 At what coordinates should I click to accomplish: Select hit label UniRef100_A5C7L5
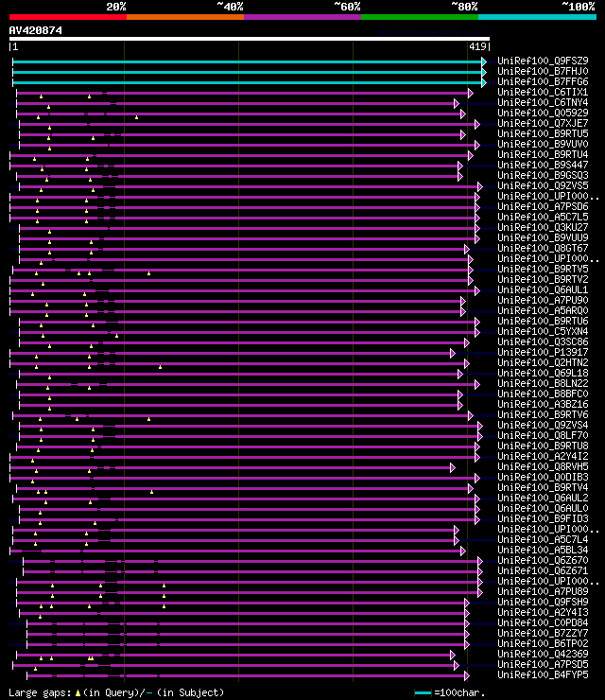(543, 217)
